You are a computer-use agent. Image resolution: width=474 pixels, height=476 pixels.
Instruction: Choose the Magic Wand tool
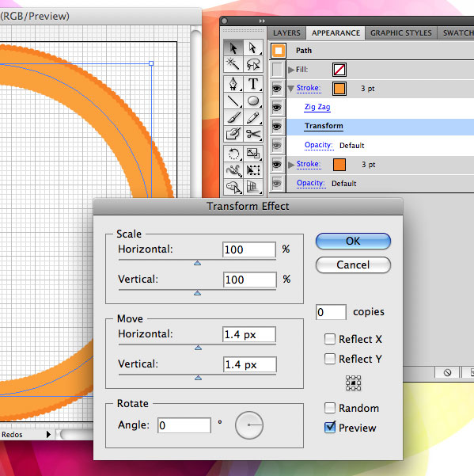click(x=233, y=64)
